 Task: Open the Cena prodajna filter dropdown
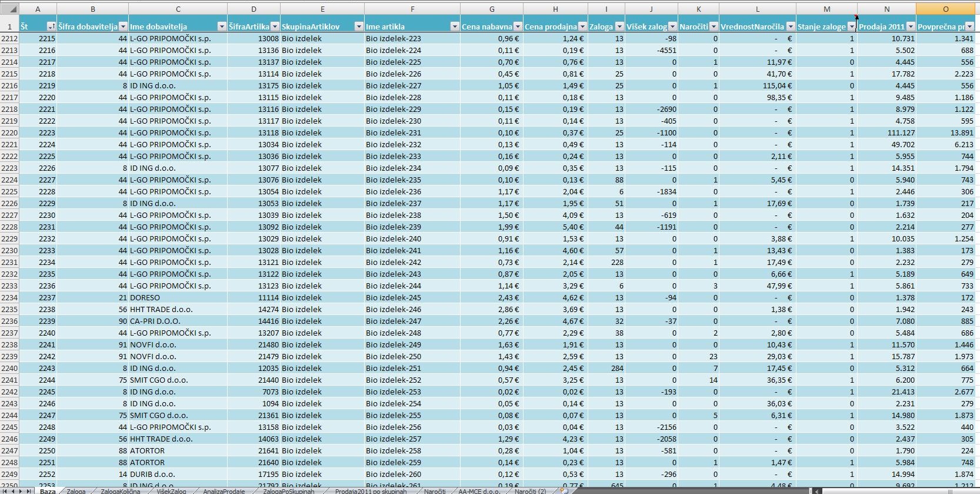(582, 26)
